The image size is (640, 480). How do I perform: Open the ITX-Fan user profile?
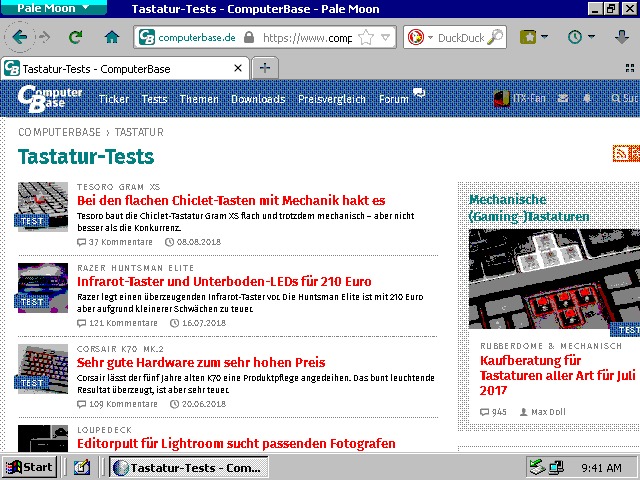point(520,98)
